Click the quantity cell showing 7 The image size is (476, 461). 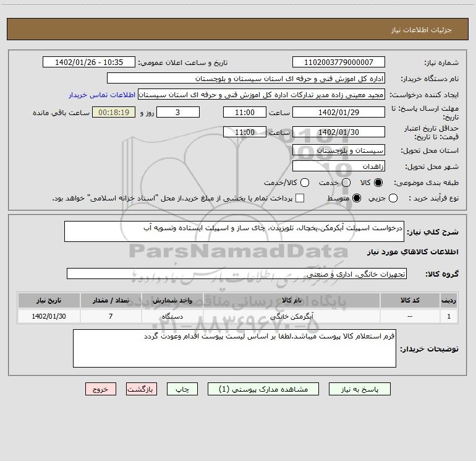pyautogui.click(x=111, y=316)
